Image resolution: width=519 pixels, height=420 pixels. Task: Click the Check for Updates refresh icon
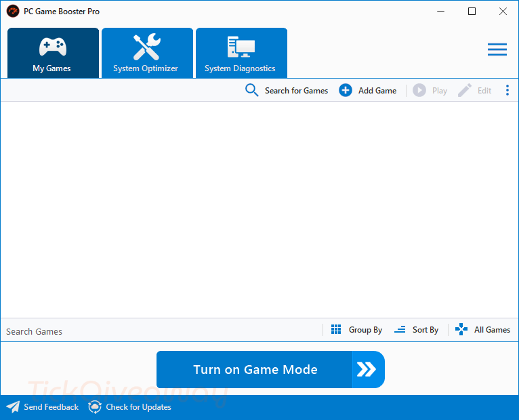pyautogui.click(x=95, y=406)
